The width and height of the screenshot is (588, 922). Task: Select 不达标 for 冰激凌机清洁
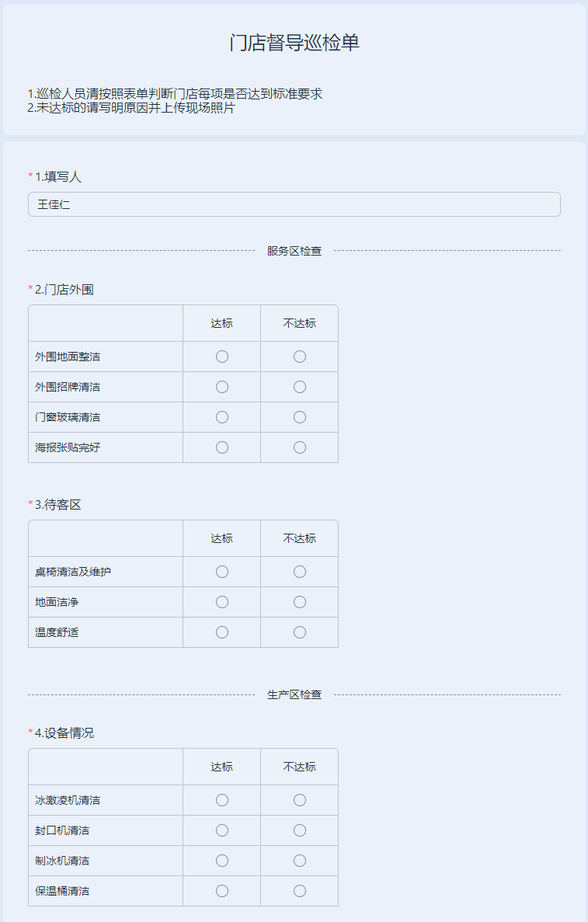(x=299, y=800)
